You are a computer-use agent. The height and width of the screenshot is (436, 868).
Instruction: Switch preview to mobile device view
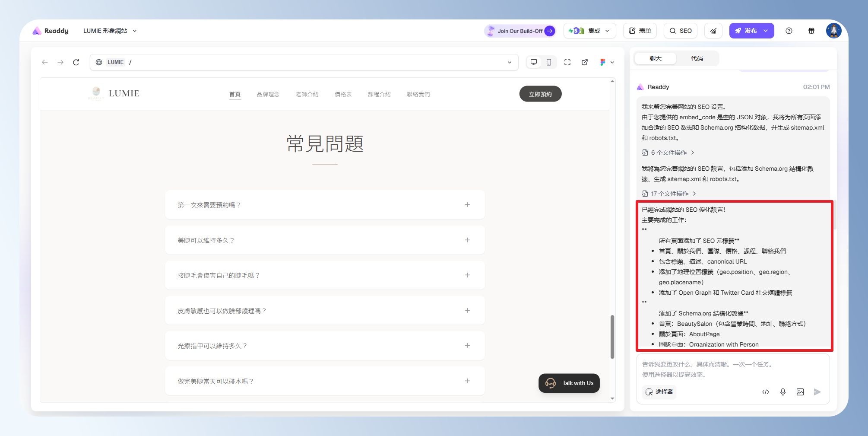pyautogui.click(x=548, y=62)
